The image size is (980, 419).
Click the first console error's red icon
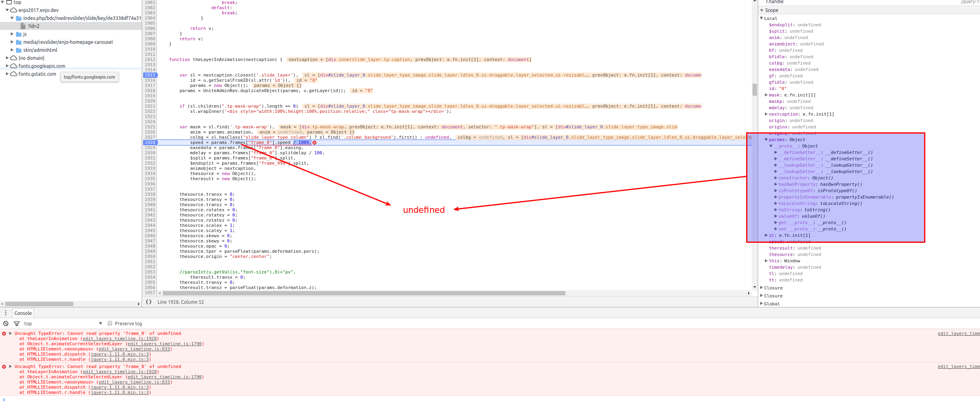[4, 333]
